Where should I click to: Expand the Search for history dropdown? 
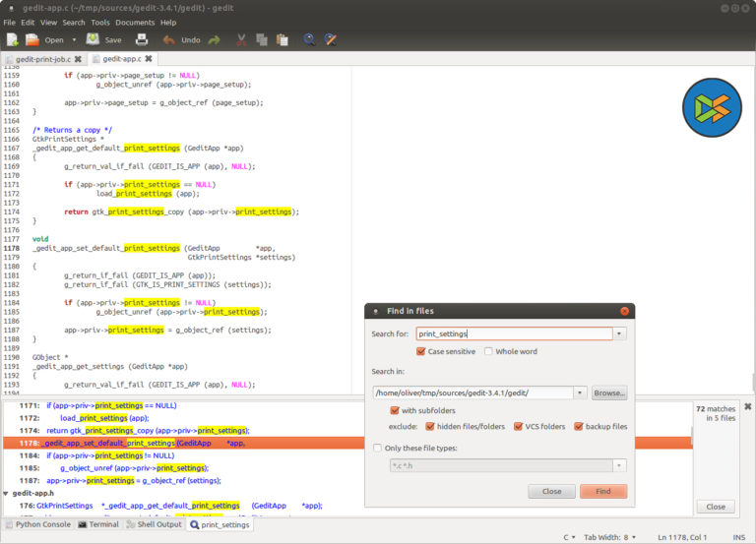point(619,333)
